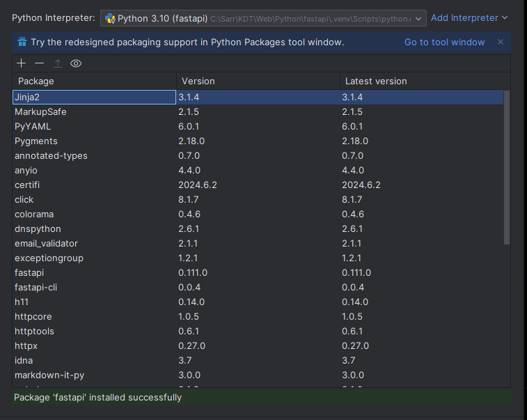The image size is (527, 420).
Task: Click version 8.1.7 of click package
Action: click(189, 199)
